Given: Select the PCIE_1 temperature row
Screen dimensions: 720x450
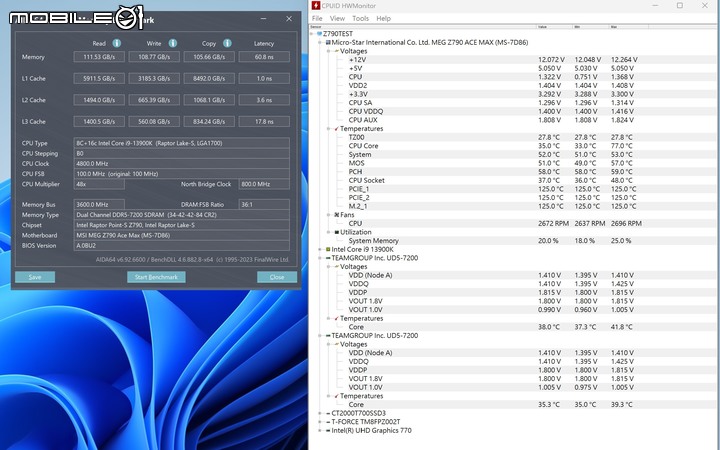Looking at the screenshot, I should pos(514,189).
